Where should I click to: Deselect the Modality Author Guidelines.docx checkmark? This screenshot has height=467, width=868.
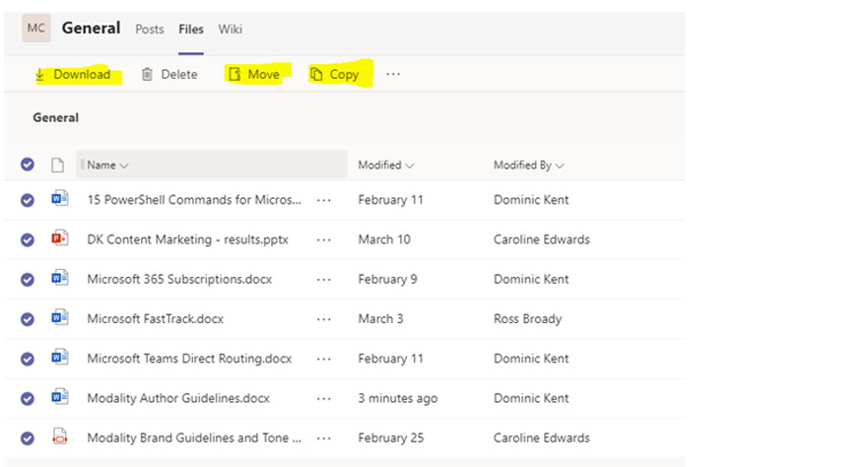[28, 399]
